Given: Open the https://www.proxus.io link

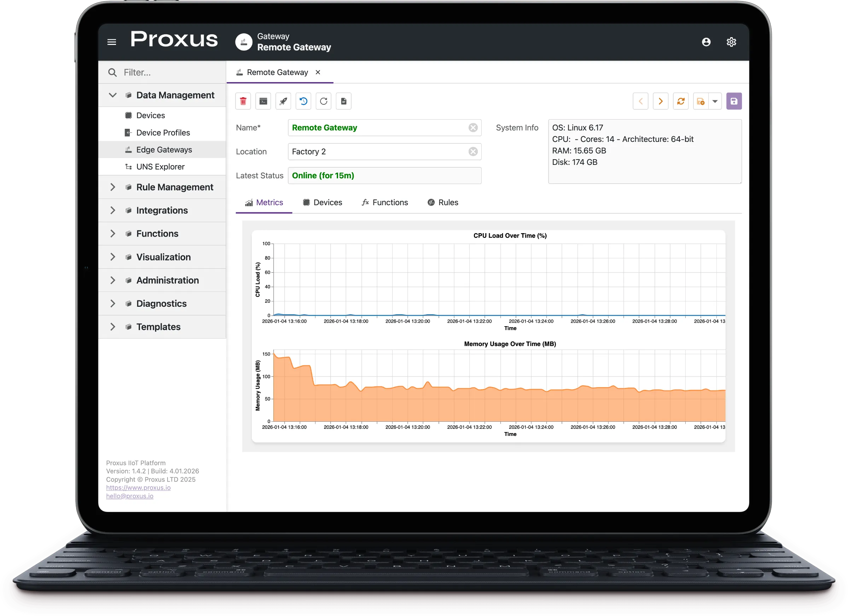Looking at the screenshot, I should tap(138, 487).
